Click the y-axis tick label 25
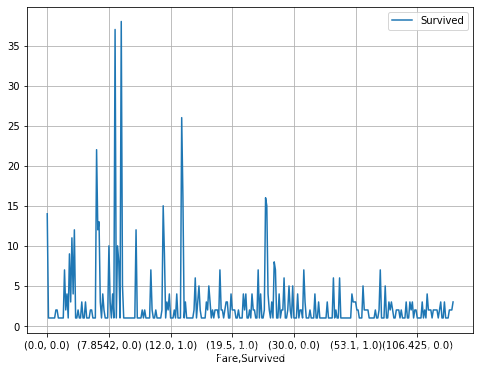The height and width of the screenshot is (371, 480). click(x=14, y=126)
